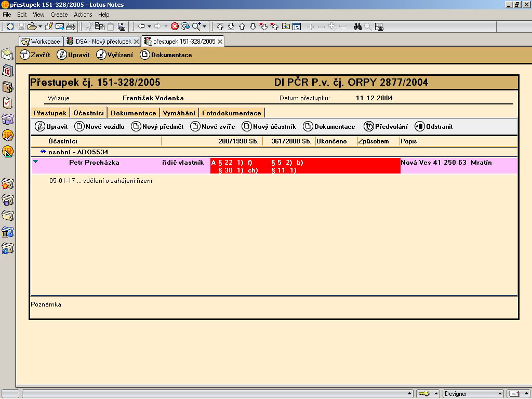532x399 pixels.
Task: Open Search toolbar dropdown arrow
Action: click(204, 26)
